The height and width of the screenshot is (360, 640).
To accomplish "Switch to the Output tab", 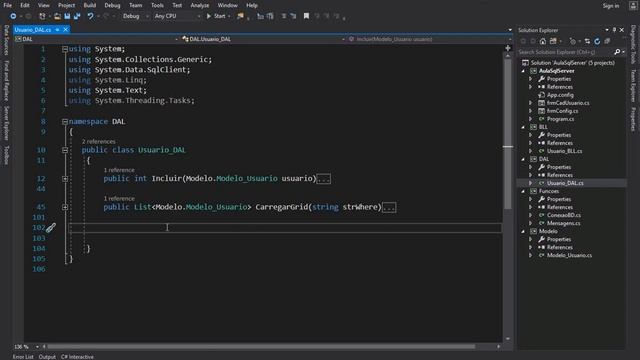I will tap(47, 357).
